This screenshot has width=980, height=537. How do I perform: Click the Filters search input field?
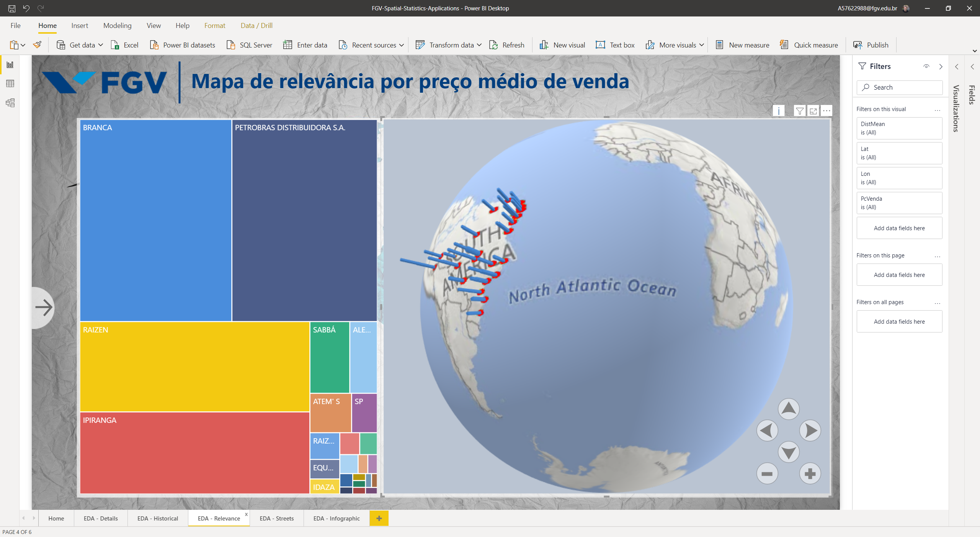[x=900, y=87]
